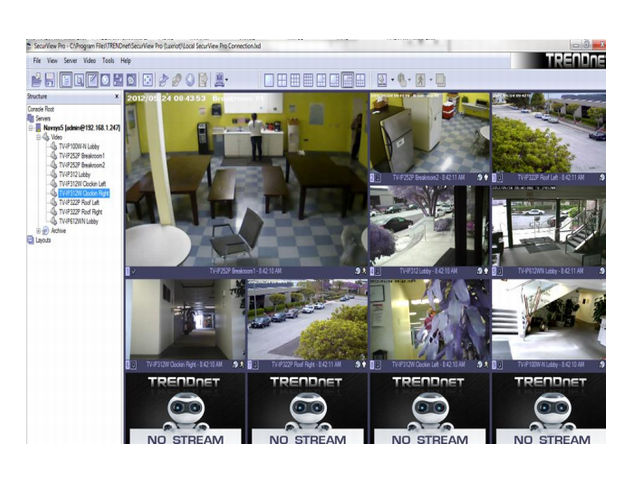Click the Clockin Left purple flowers feed
The width and height of the screenshot is (640, 480).
pos(429,320)
